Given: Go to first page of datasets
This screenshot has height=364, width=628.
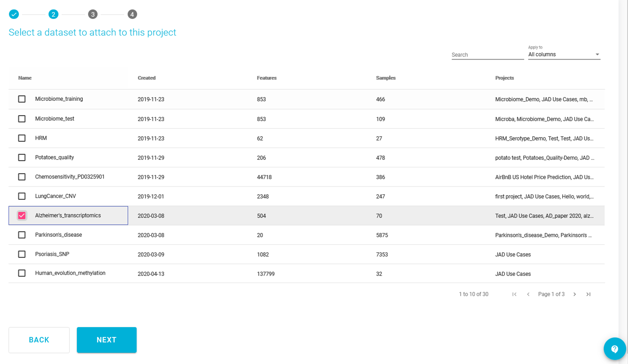Looking at the screenshot, I should pos(514,294).
